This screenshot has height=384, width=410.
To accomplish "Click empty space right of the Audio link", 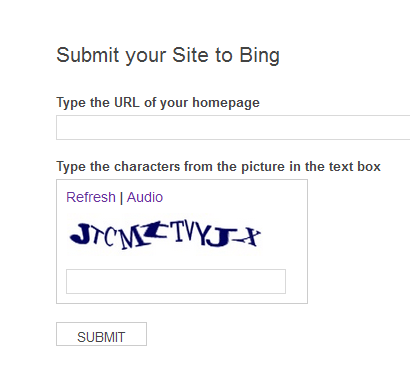I will (x=233, y=197).
